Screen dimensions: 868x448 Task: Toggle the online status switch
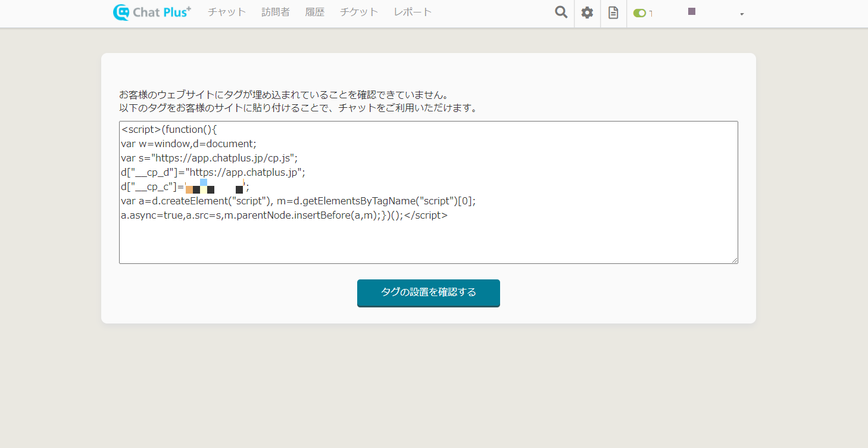640,13
